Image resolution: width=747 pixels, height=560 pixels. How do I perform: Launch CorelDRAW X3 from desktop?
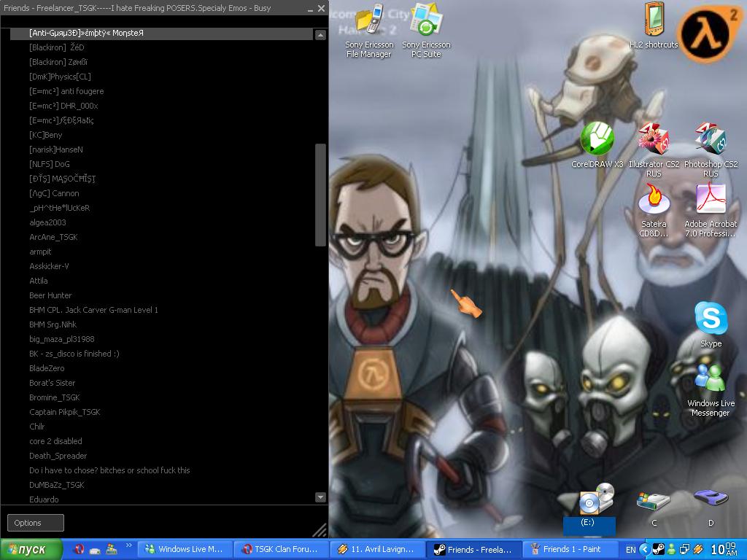coord(597,140)
